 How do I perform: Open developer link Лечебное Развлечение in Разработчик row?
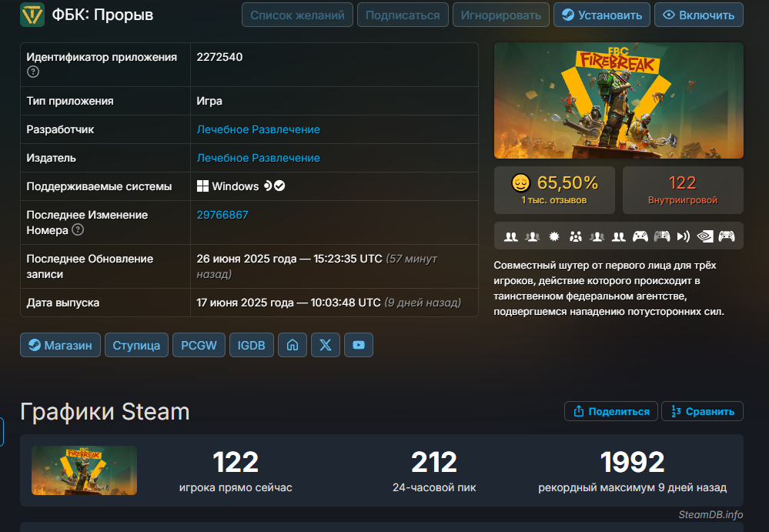pyautogui.click(x=258, y=129)
